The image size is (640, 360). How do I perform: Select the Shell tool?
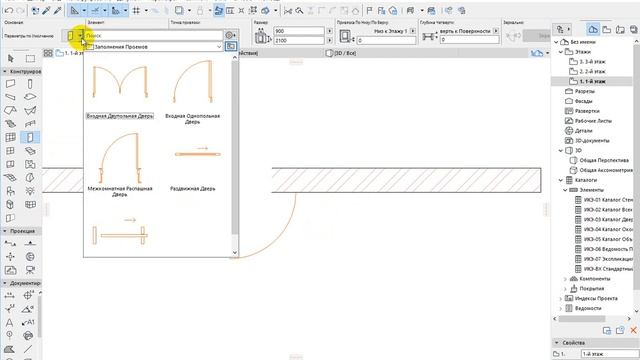(30, 111)
